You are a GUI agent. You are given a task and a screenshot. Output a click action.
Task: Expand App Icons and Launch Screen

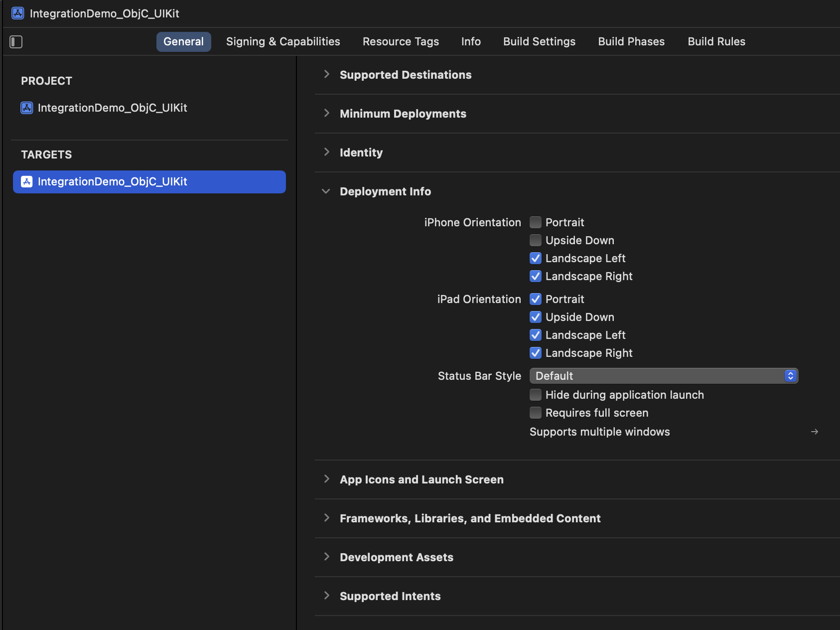click(x=326, y=479)
